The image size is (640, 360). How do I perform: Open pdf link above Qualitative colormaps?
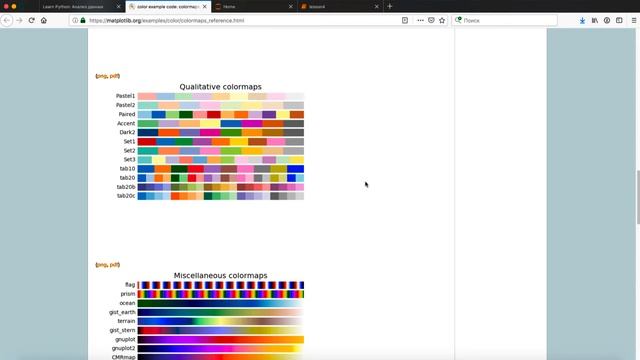(x=114, y=76)
